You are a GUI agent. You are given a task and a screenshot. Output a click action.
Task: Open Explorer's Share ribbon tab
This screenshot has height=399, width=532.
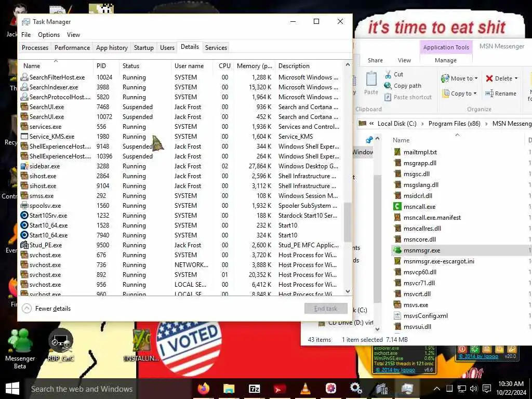(x=375, y=60)
